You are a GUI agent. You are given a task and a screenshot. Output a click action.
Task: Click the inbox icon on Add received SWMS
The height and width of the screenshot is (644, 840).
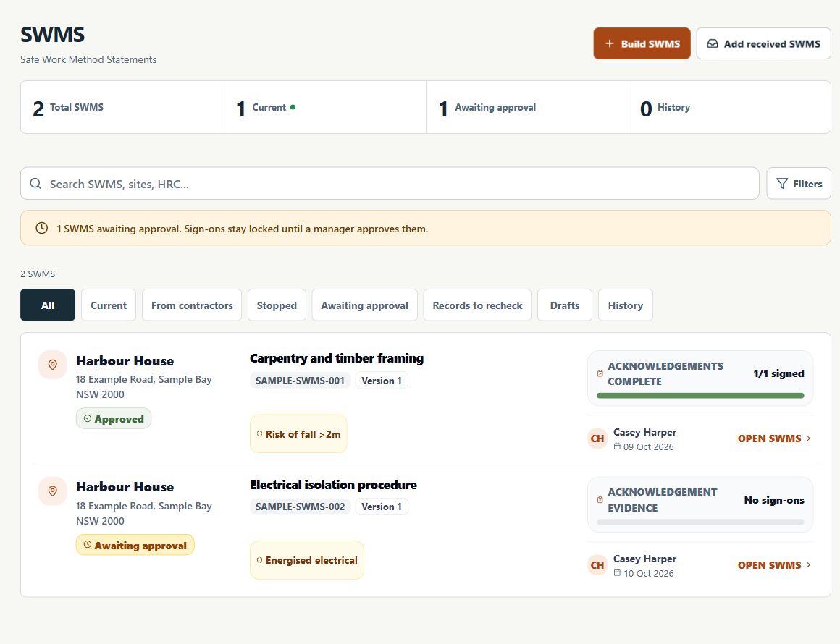tap(713, 43)
